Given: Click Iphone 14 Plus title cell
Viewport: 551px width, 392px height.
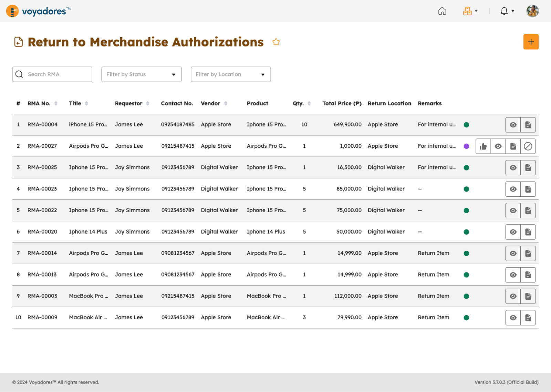Looking at the screenshot, I should [x=88, y=231].
